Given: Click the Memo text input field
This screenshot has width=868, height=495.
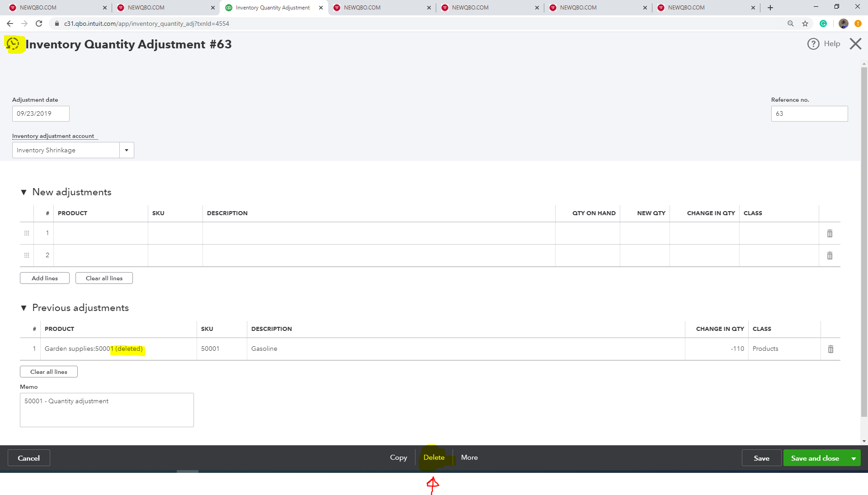Looking at the screenshot, I should 106,410.
